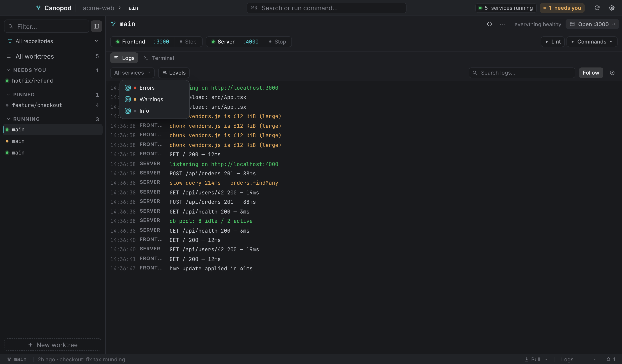Select hotfix/refund worktree
622x364 pixels.
[x=53, y=81]
